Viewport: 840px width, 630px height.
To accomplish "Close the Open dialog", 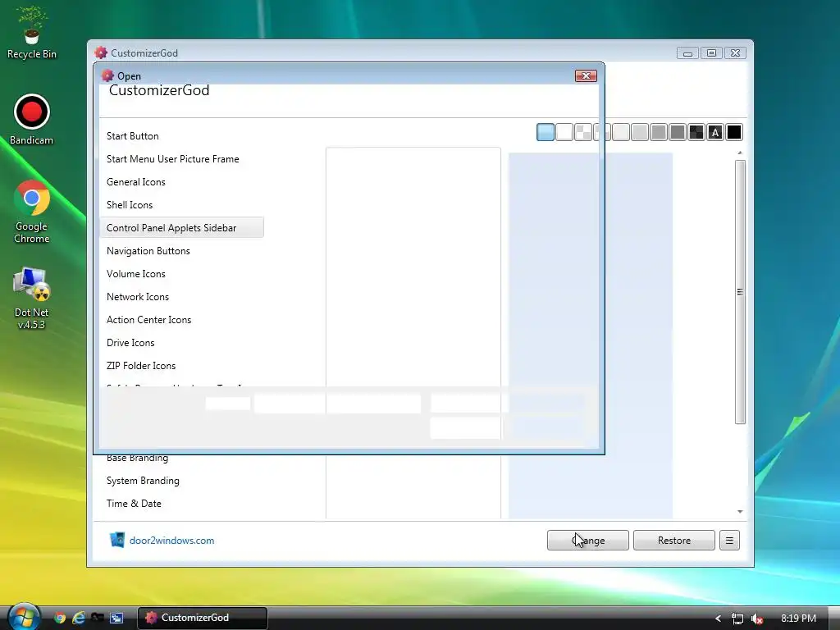I will [586, 75].
